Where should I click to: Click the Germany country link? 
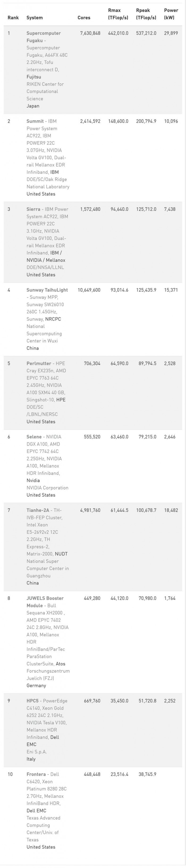click(36, 686)
